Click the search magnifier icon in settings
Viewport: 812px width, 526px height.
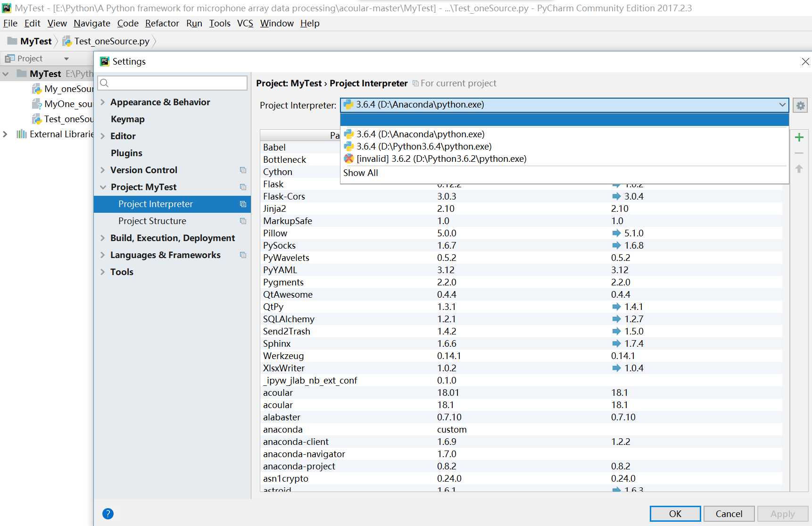[105, 83]
